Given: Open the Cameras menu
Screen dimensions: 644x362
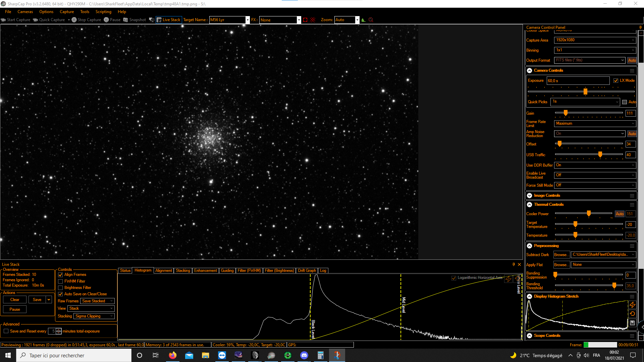Looking at the screenshot, I should point(25,12).
